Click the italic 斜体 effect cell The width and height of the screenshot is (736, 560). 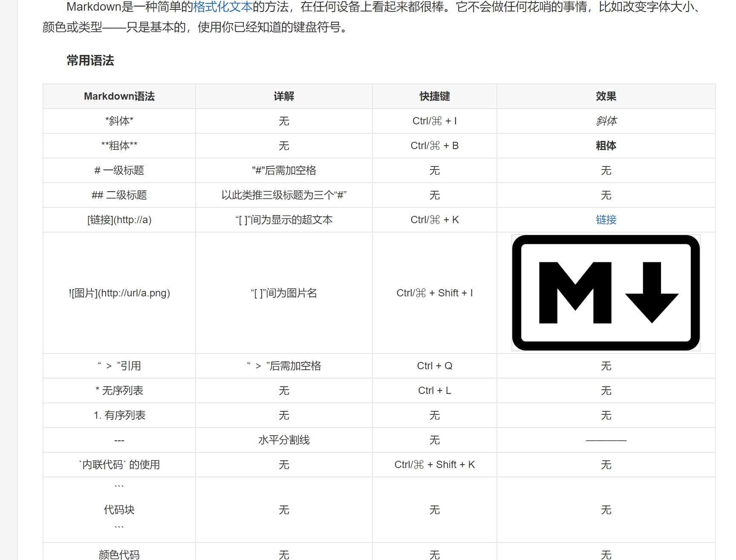pyautogui.click(x=606, y=121)
